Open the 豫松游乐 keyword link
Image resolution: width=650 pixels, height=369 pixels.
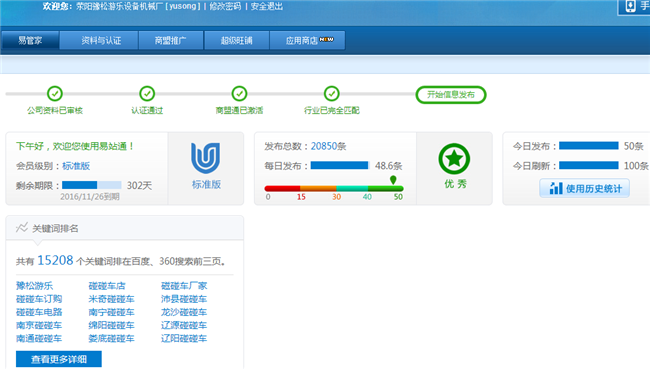pos(34,286)
